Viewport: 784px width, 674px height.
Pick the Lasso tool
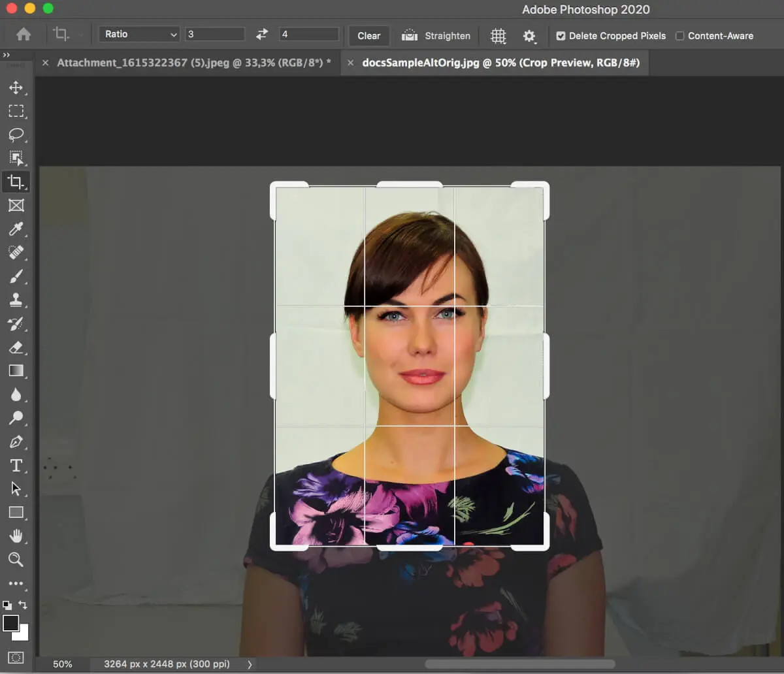coord(16,135)
